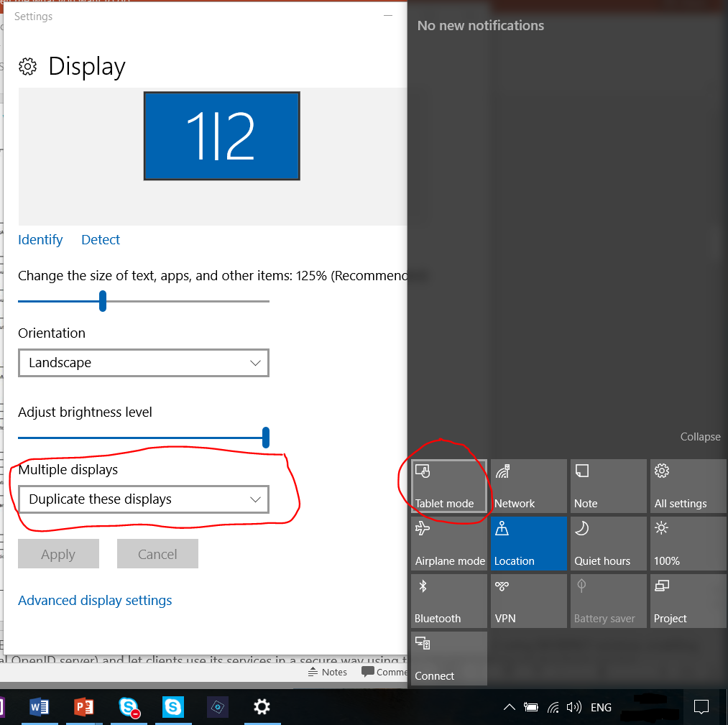
Task: Open All settings from Action Center
Action: click(x=687, y=486)
